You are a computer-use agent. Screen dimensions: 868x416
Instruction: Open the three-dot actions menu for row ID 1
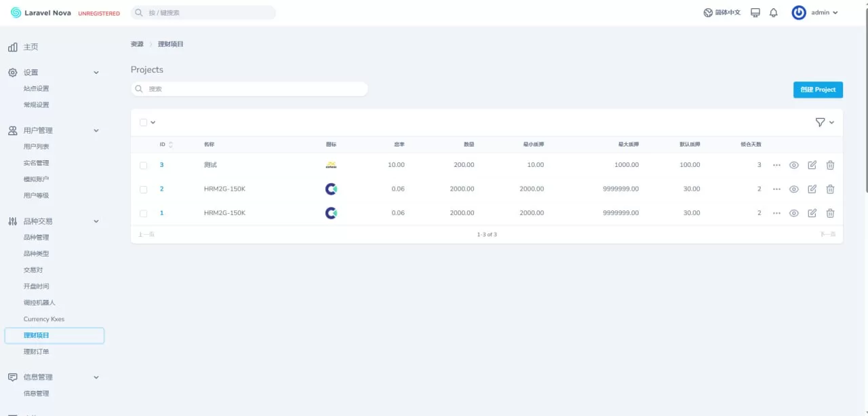[x=776, y=213]
